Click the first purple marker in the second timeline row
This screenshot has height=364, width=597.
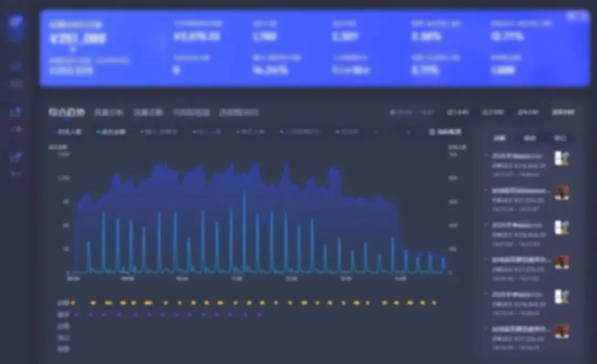tap(76, 314)
